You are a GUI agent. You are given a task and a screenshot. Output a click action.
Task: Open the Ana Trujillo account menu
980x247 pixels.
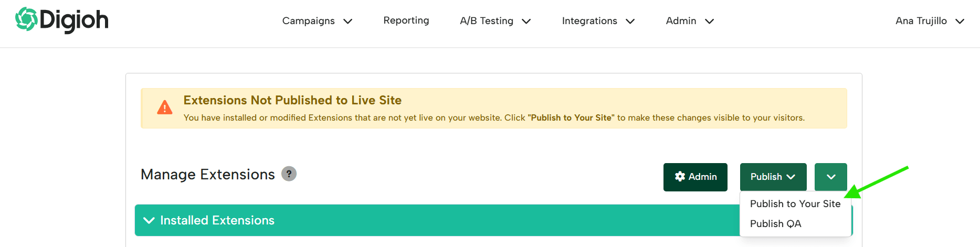930,21
